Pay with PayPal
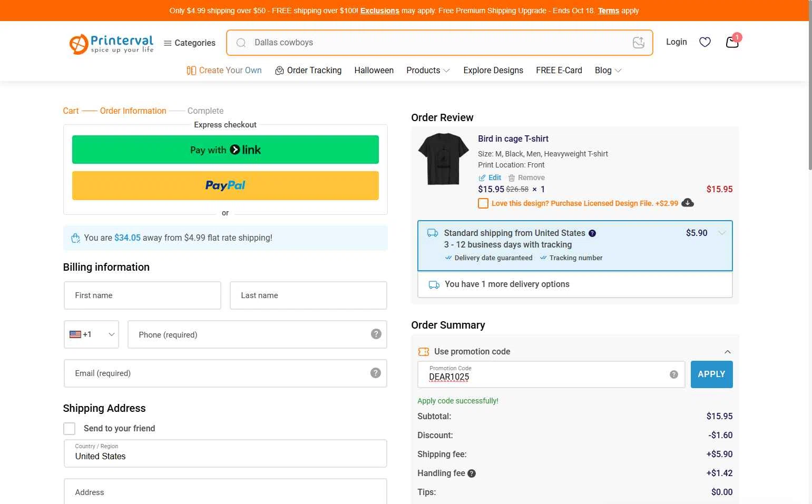Viewport: 812px width, 504px height. point(226,185)
